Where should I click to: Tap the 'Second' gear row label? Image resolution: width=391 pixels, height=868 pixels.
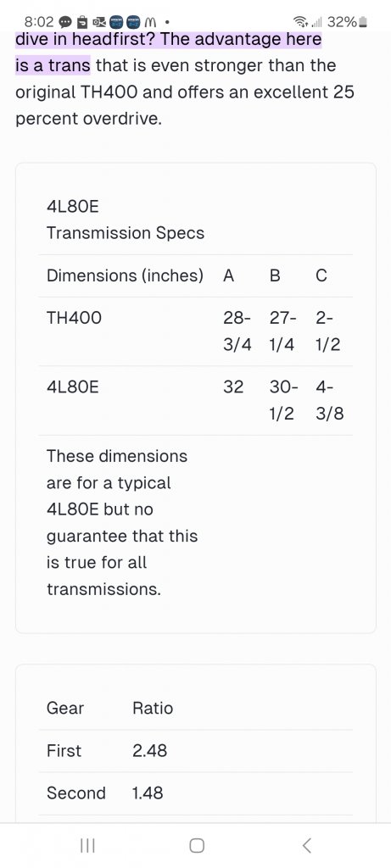75,793
